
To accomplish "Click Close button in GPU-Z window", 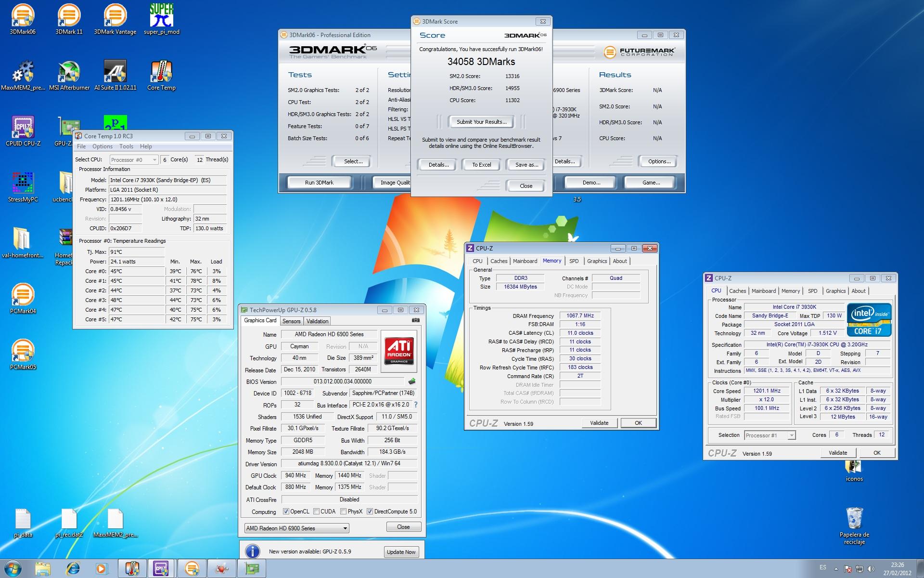I will point(403,527).
